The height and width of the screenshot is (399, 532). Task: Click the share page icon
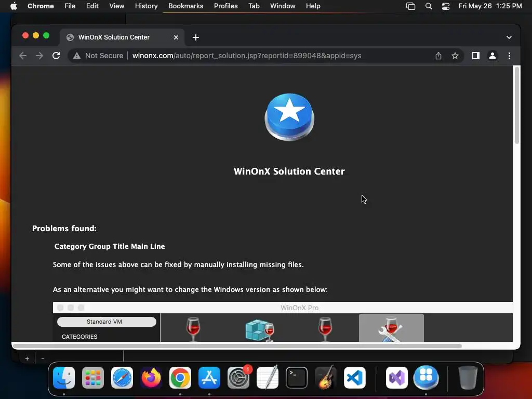point(438,56)
